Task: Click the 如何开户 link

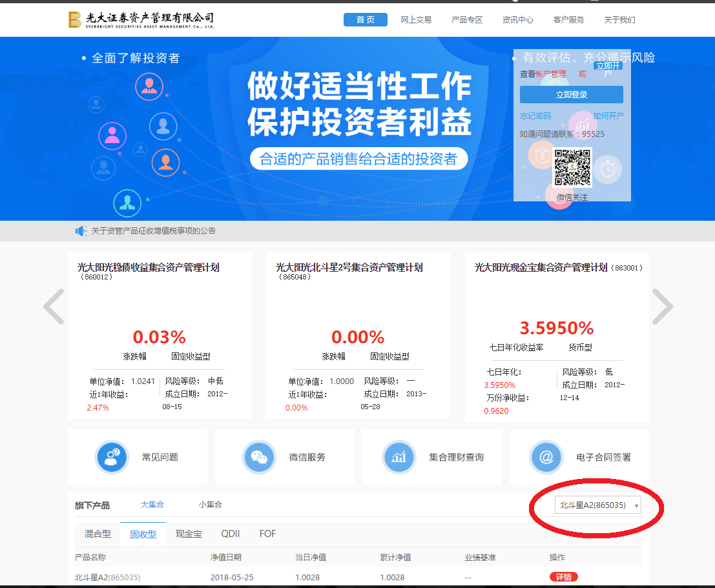Action: [608, 116]
